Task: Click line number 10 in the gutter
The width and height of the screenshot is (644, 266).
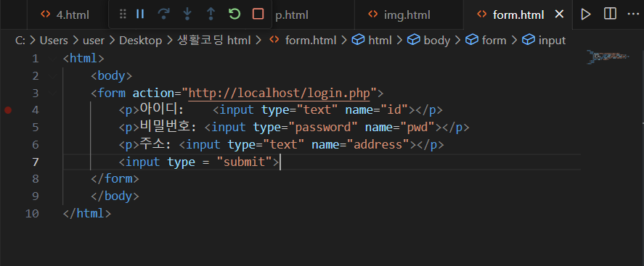Action: [x=32, y=214]
